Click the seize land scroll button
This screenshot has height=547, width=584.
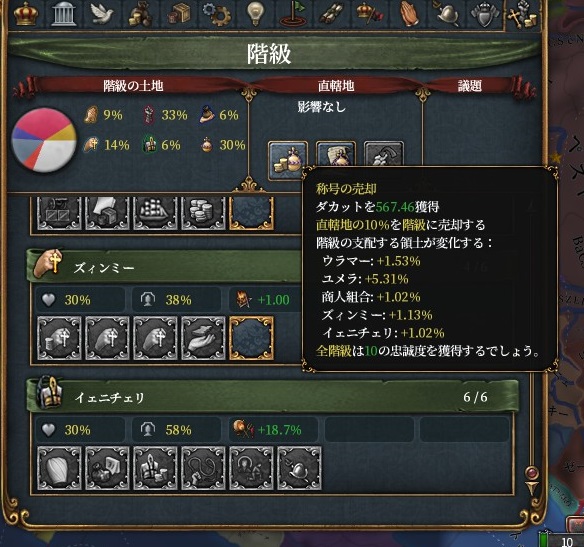click(336, 153)
